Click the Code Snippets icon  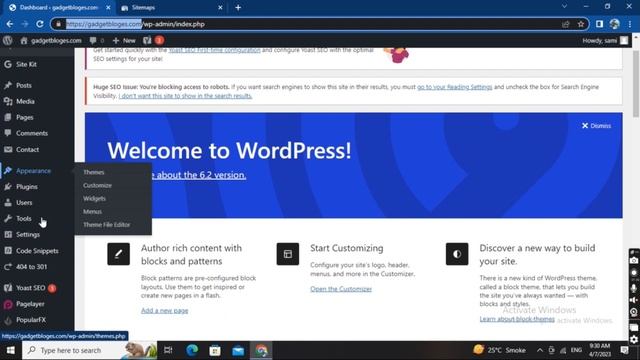click(8, 251)
